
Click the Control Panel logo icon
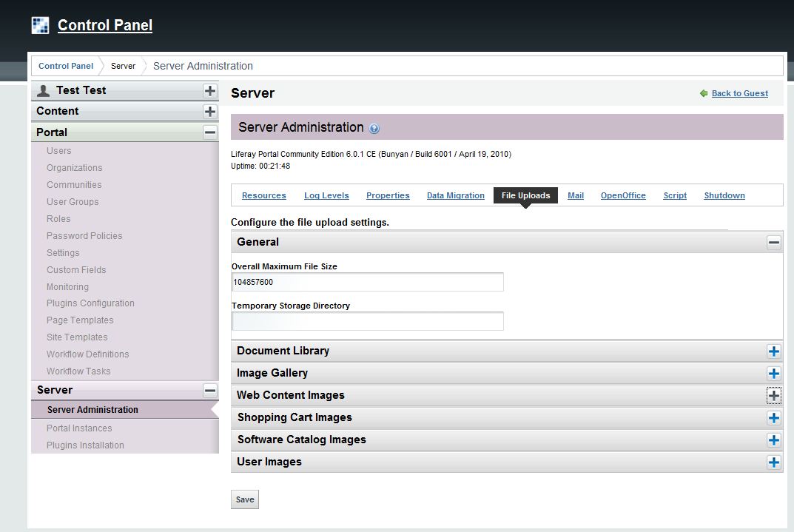40,25
